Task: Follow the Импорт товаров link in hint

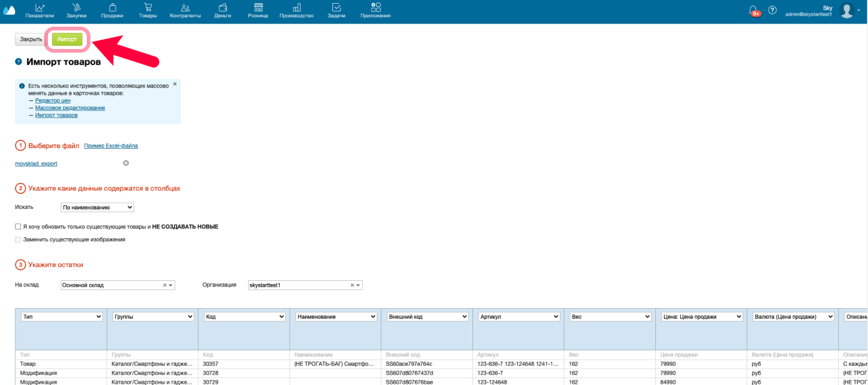Action: tap(56, 115)
